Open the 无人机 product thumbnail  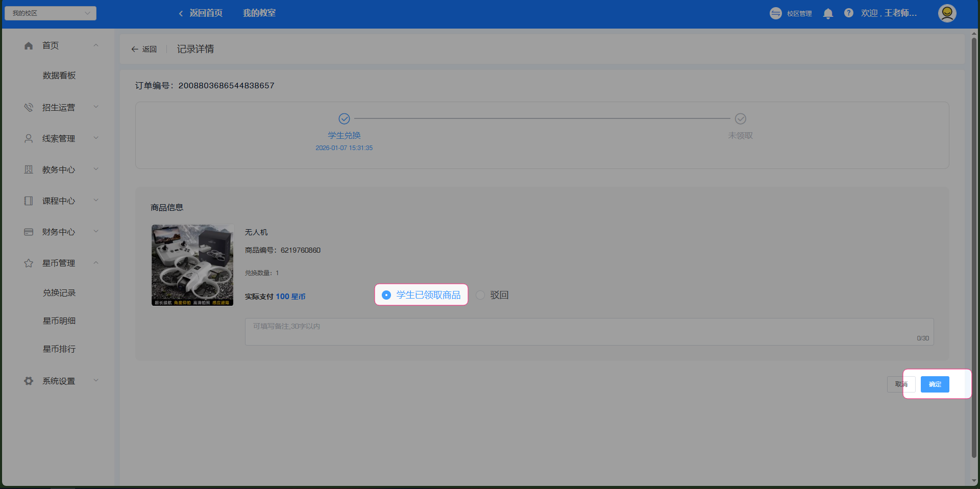(192, 265)
